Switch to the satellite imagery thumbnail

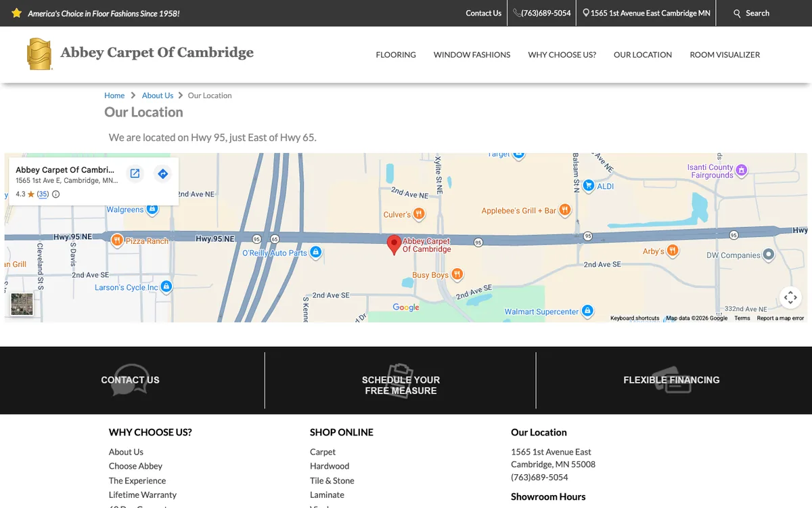(x=22, y=304)
